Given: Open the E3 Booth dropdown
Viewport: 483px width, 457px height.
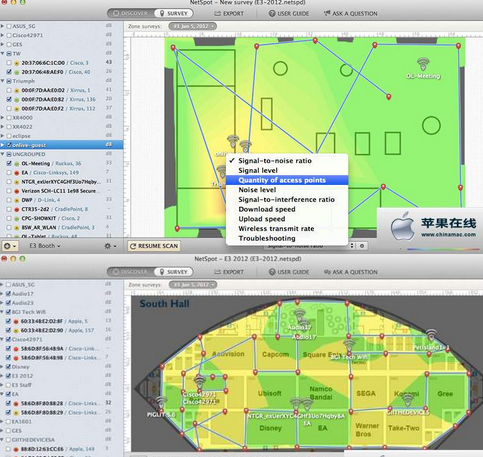Looking at the screenshot, I should click(x=44, y=246).
